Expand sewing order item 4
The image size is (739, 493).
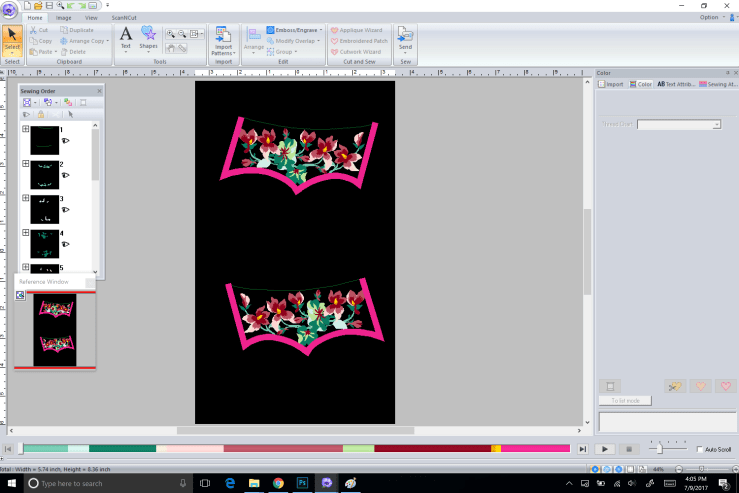pos(25,234)
